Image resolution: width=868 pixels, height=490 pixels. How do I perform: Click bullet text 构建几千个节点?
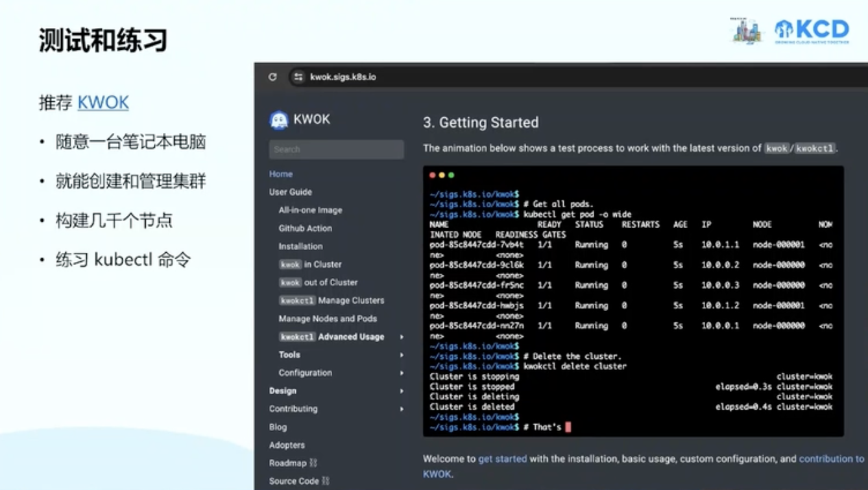[x=114, y=221]
